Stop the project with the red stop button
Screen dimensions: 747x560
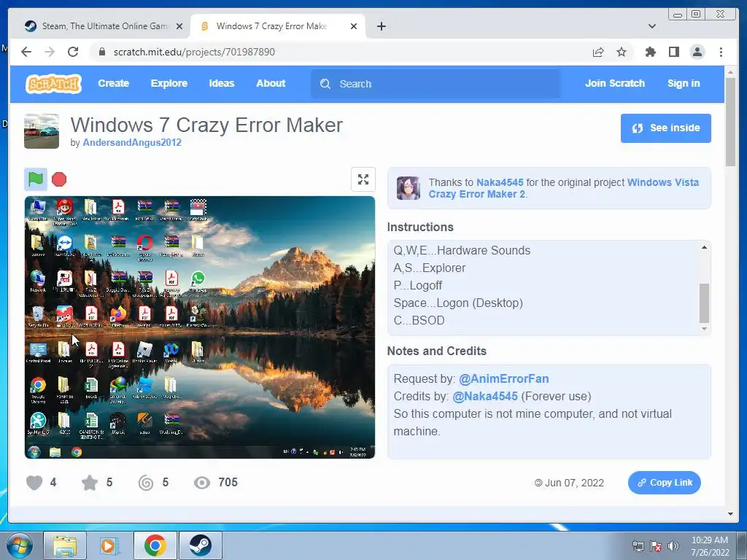[x=59, y=179]
